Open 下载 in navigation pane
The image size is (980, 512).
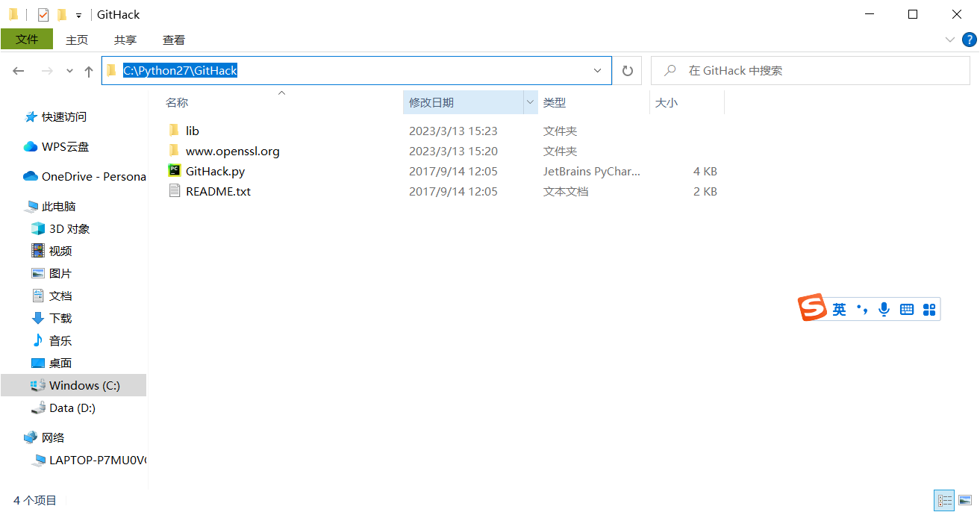point(60,319)
